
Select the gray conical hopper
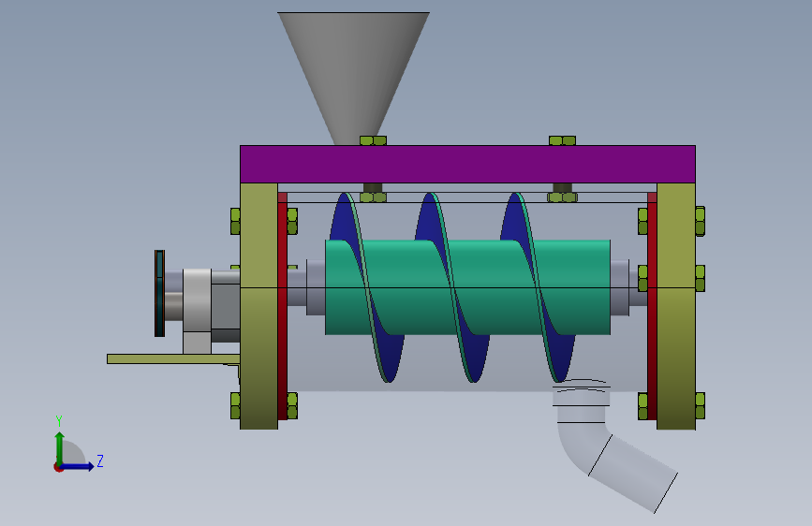[x=354, y=78]
